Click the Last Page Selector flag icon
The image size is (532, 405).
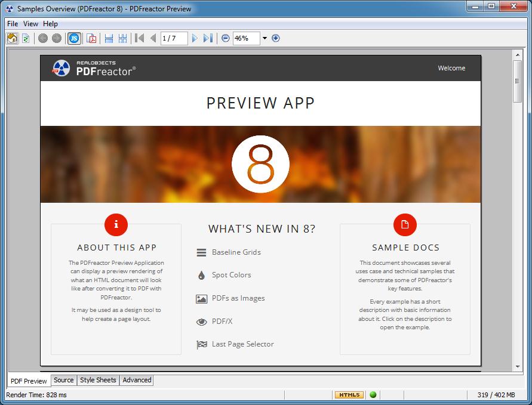(x=202, y=345)
